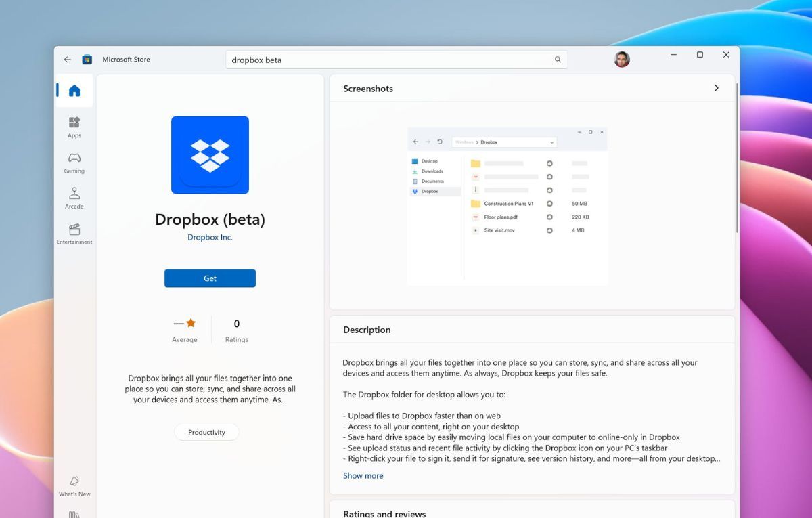812x518 pixels.
Task: Open the Apps section in sidebar
Action: click(74, 127)
